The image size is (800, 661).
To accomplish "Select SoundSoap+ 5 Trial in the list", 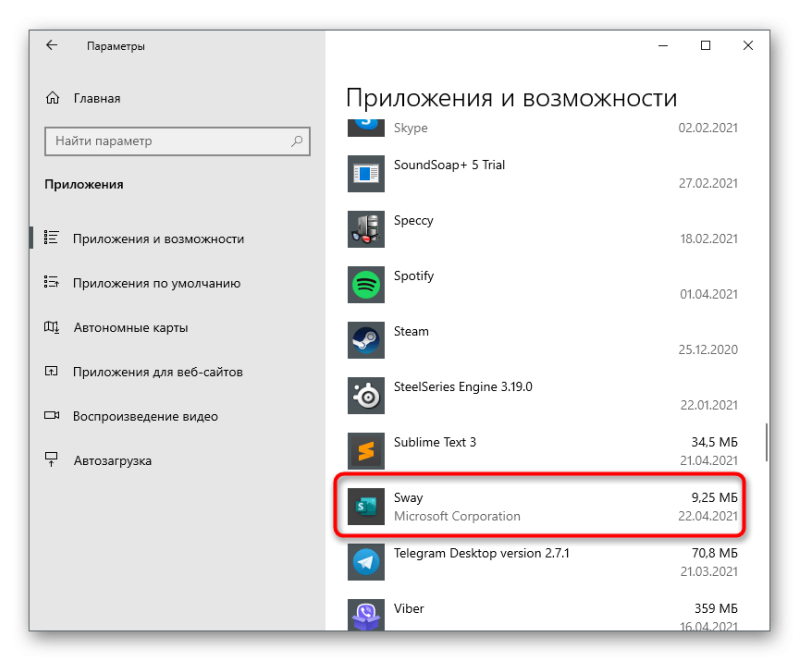I will (x=449, y=165).
